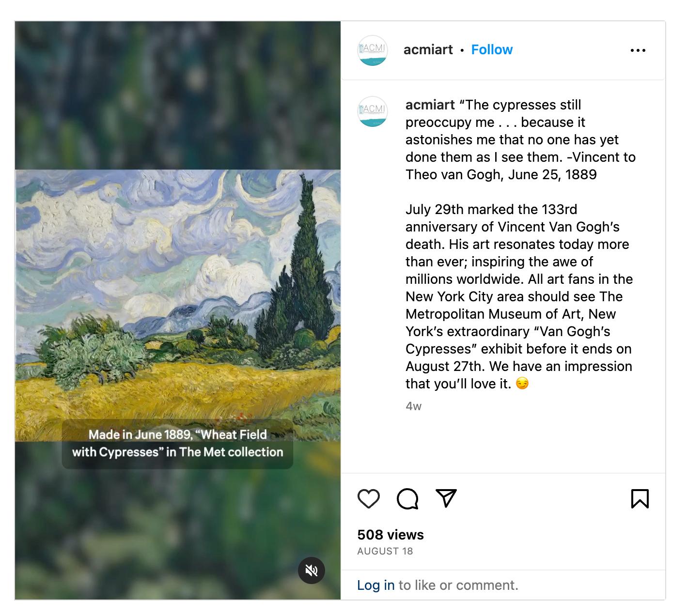Click the smirking emoji ending the caption
This screenshot has width=687, height=616.
coord(522,384)
